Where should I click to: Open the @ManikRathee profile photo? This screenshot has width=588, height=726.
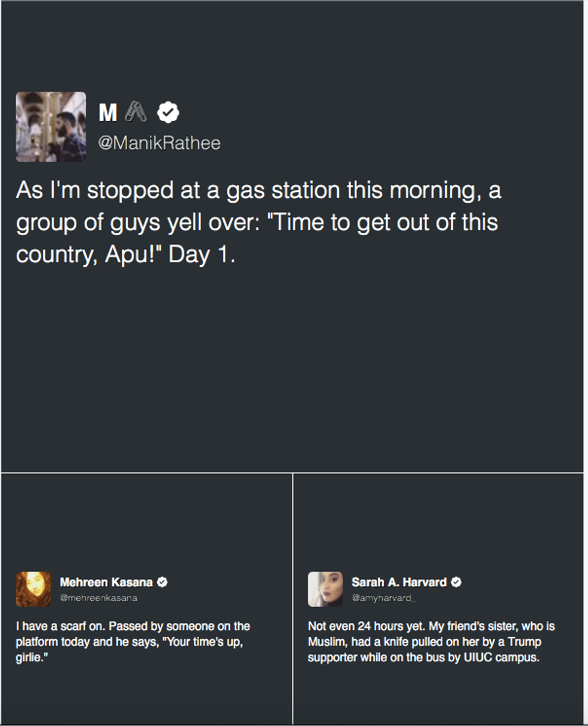pos(51,127)
